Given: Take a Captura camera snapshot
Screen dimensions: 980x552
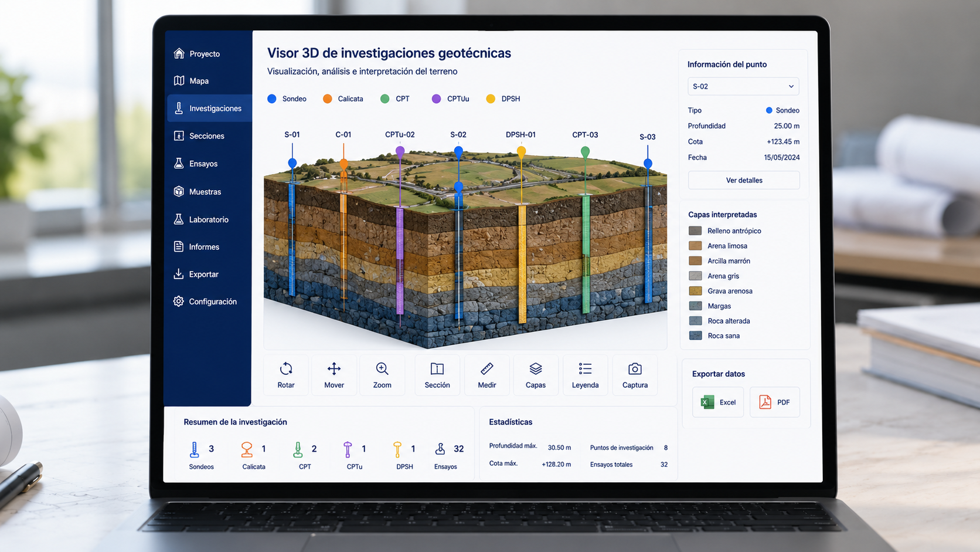Looking at the screenshot, I should [x=635, y=375].
